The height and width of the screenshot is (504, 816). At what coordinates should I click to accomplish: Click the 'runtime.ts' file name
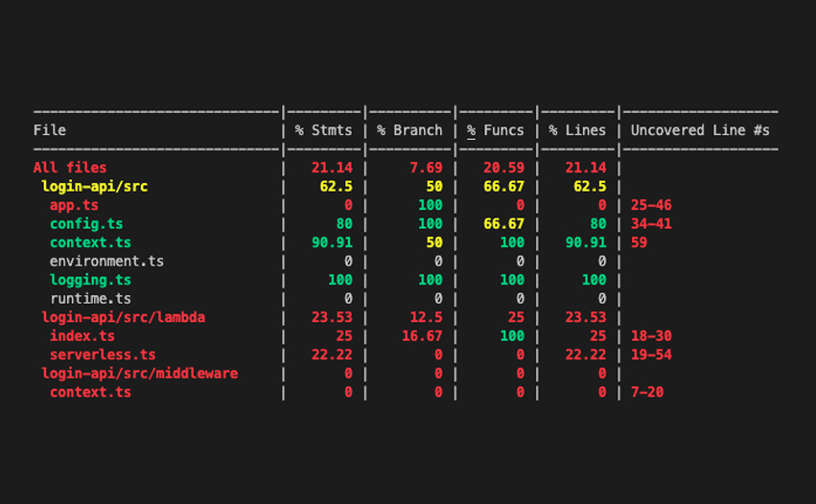tap(90, 299)
